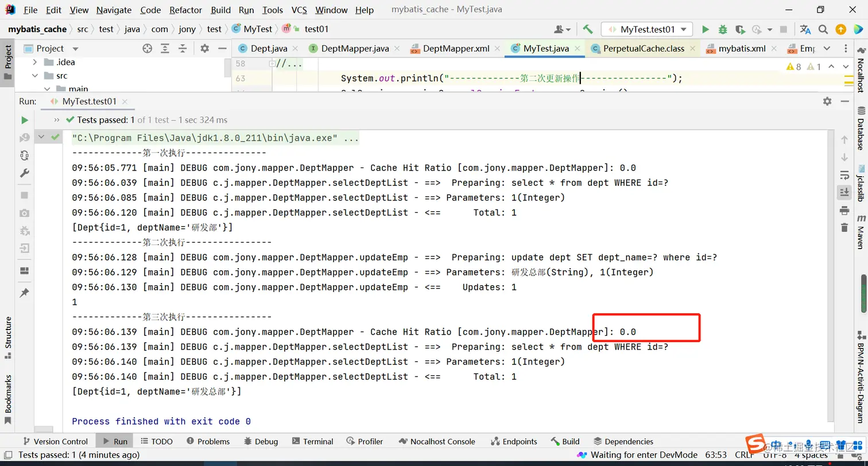The image size is (868, 466).
Task: Collapse the passed test tree node
Action: pyautogui.click(x=41, y=137)
